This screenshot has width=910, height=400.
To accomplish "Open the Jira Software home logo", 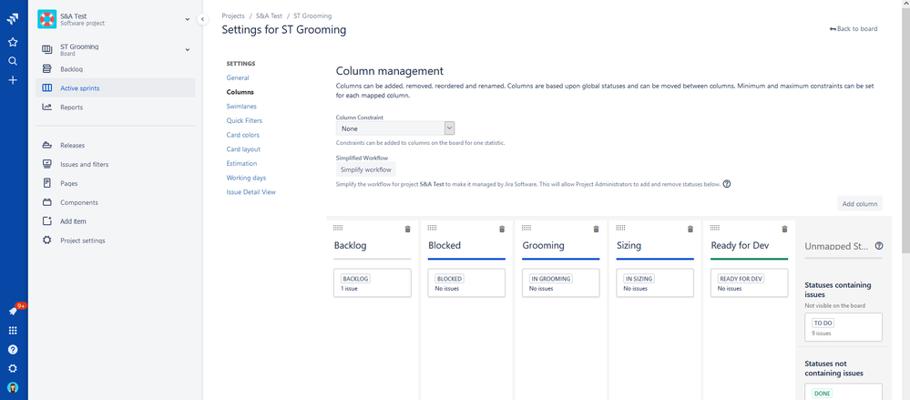I will [x=13, y=19].
